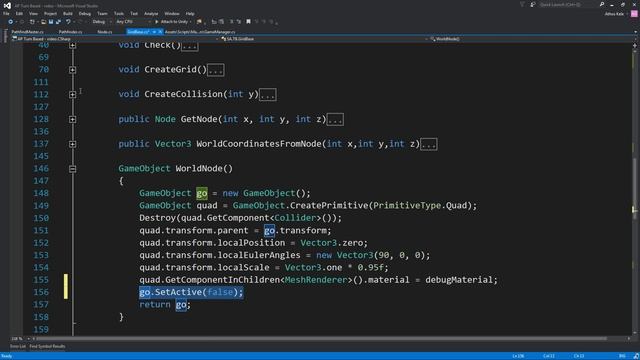Click the Undo toolbar icon
Screen dimensions: 640x360
tap(68, 22)
